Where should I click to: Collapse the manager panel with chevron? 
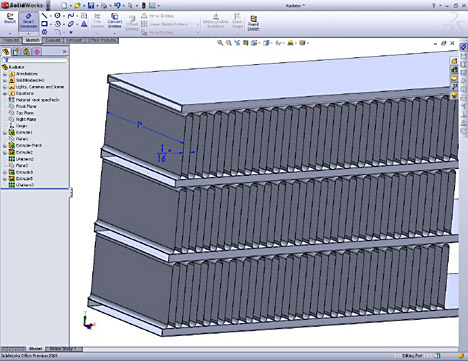pyautogui.click(x=64, y=52)
